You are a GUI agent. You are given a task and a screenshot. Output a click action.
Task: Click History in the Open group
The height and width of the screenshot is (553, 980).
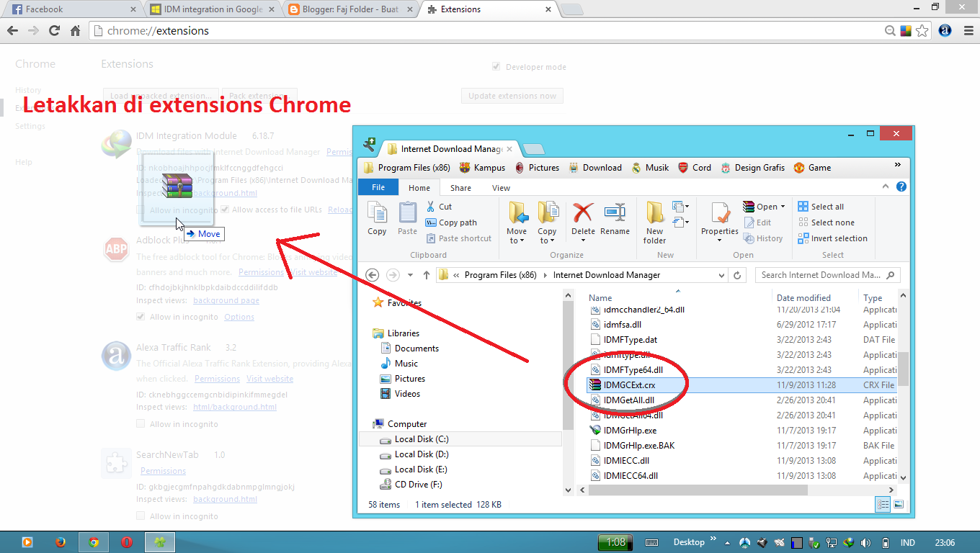coord(762,238)
